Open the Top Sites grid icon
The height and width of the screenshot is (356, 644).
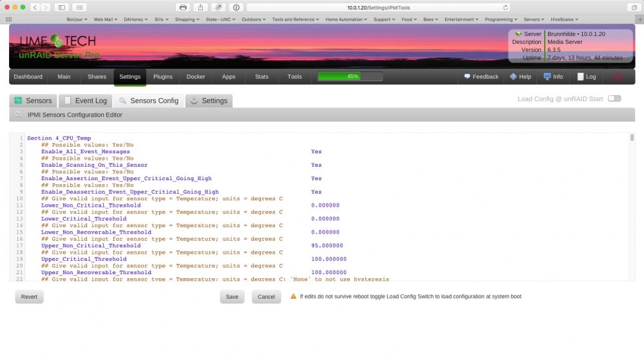click(80, 7)
